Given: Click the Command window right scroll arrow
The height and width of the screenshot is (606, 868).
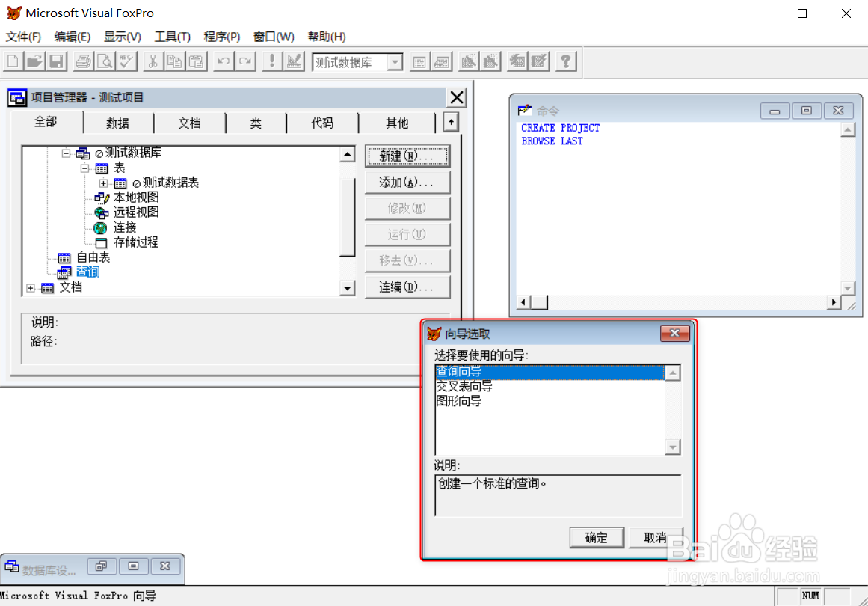Looking at the screenshot, I should pyautogui.click(x=834, y=302).
